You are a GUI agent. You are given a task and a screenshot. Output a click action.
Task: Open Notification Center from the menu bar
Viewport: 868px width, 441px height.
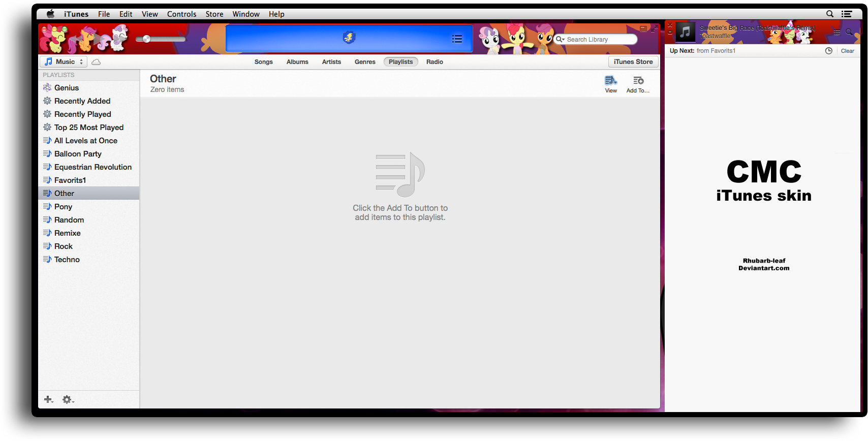click(847, 14)
